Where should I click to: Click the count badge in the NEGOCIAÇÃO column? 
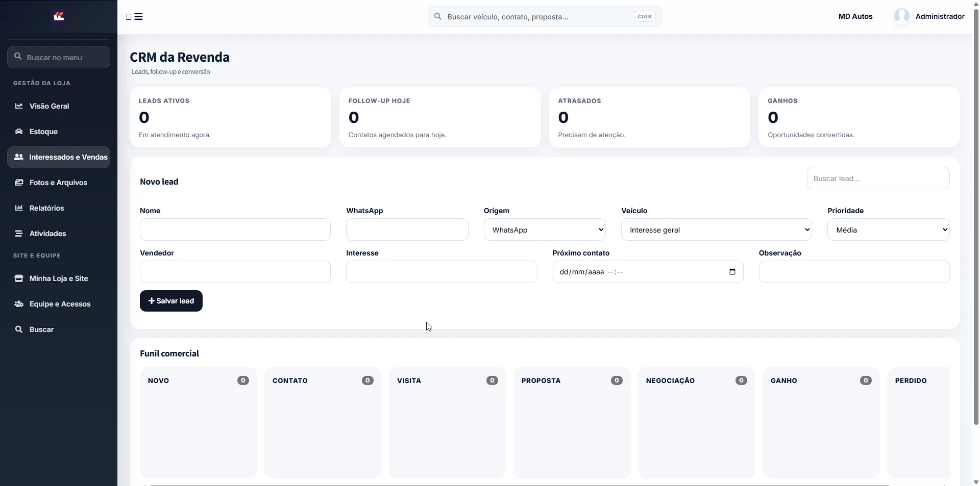741,380
